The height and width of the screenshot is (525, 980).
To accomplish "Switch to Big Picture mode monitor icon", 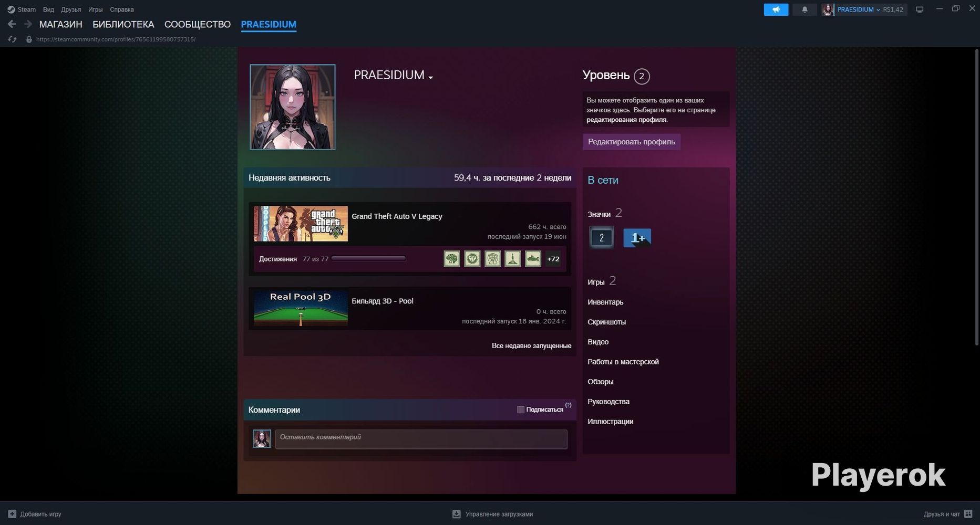I will click(x=920, y=9).
